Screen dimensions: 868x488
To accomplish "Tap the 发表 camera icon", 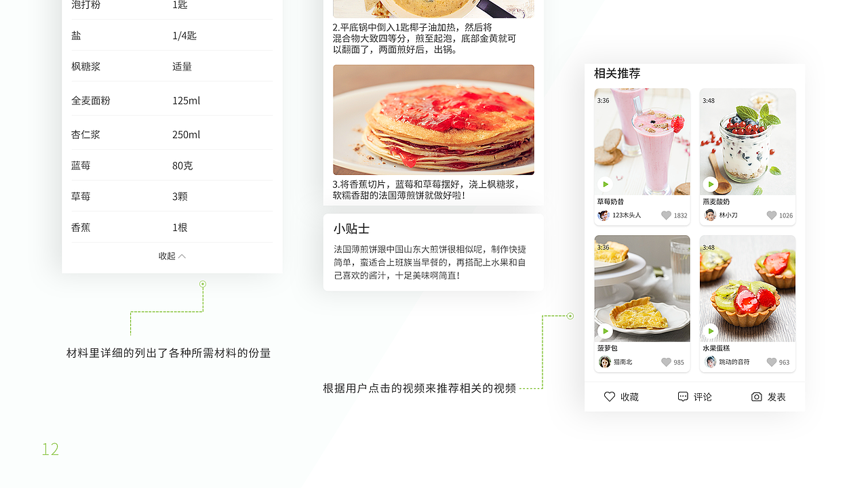I will coord(757,396).
